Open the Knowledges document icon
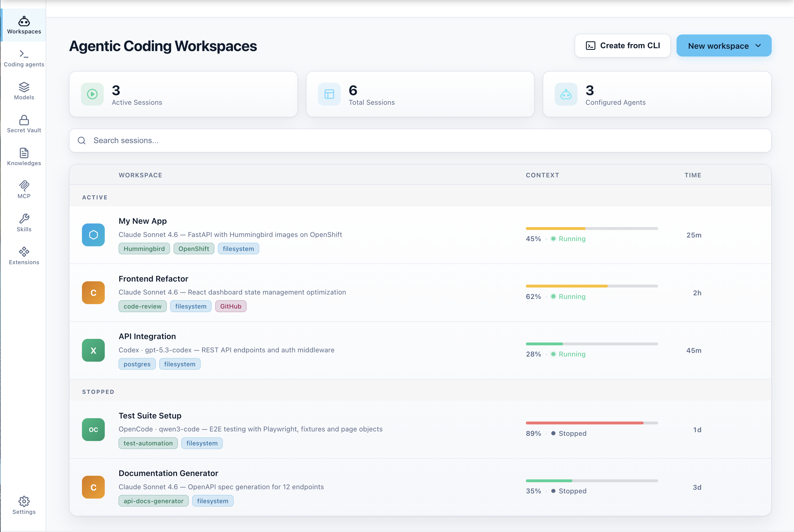 (24, 153)
